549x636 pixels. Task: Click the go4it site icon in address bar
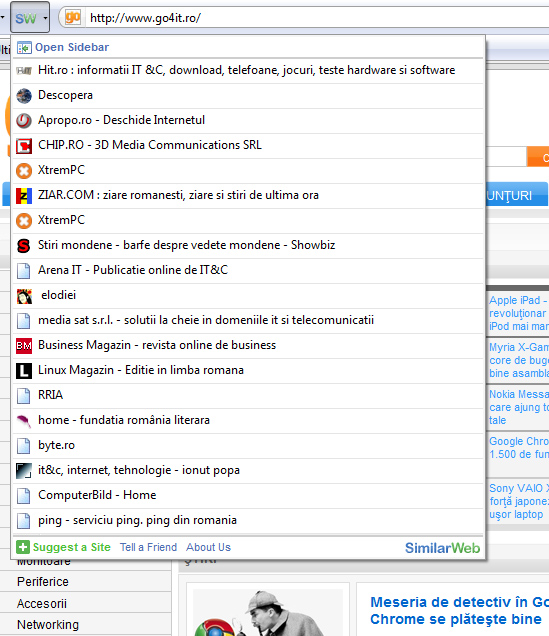tap(73, 17)
